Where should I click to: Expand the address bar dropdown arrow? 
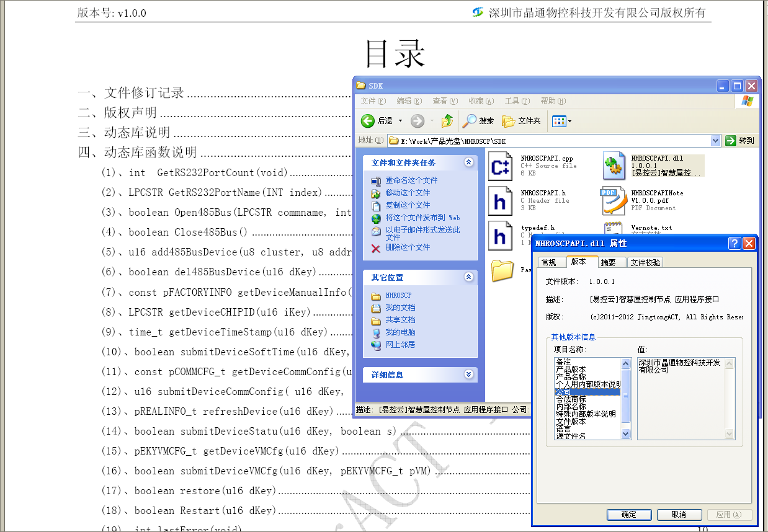pos(715,141)
